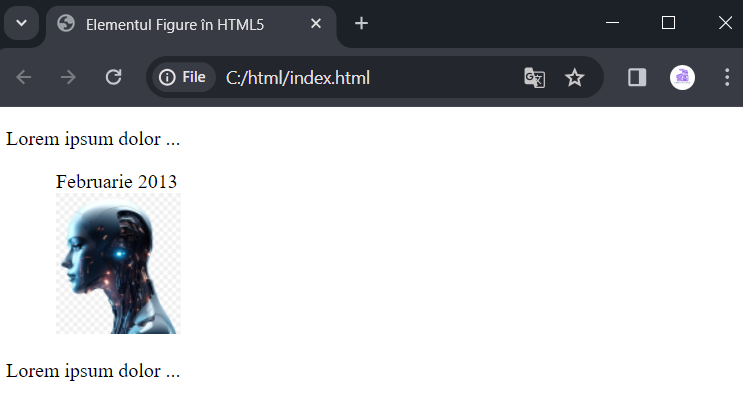Maximize the browser window
Screen dimensions: 743x398
[668, 23]
